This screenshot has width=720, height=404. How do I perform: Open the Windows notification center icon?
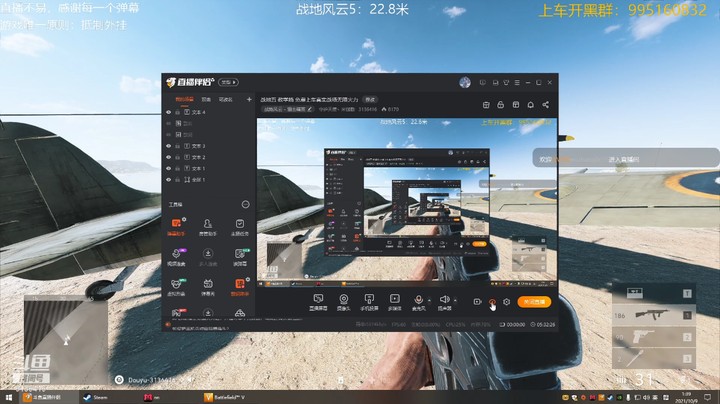click(x=708, y=397)
